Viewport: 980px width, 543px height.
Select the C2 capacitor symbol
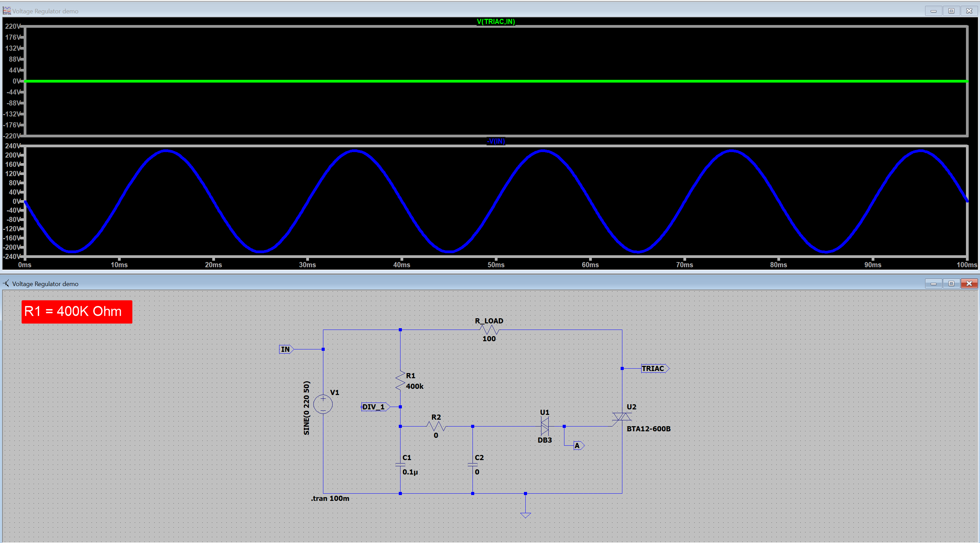[473, 464]
